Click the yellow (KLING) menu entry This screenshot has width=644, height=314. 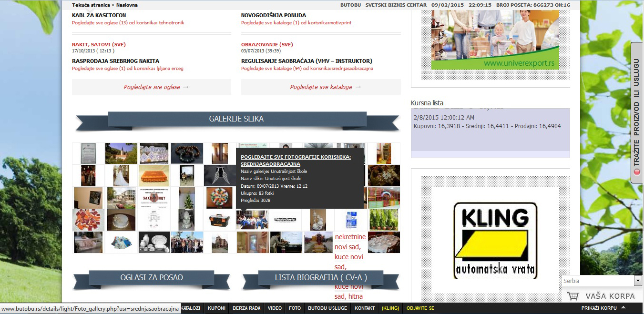click(x=390, y=308)
